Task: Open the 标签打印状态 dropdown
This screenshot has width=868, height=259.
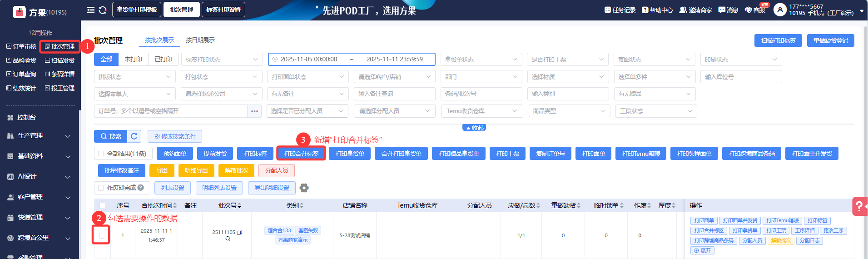Action: tap(221, 60)
